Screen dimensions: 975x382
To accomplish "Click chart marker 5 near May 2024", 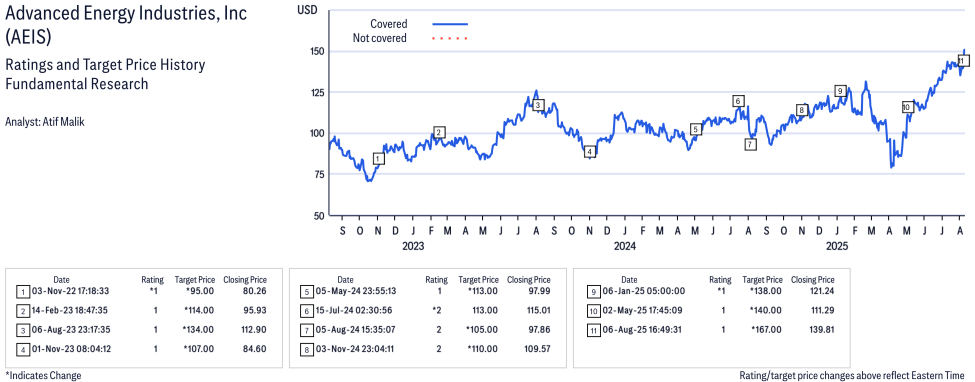I will (696, 129).
